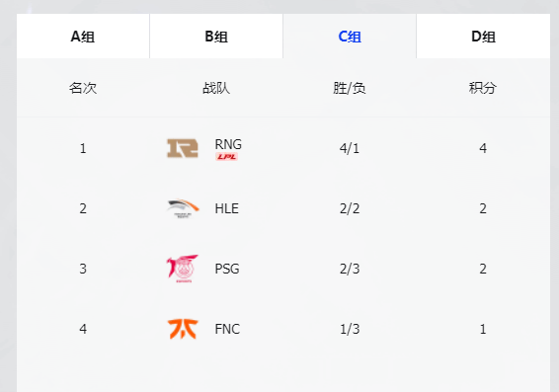The width and height of the screenshot is (559, 392).
Task: Click the HLE team name
Action: pos(227,208)
